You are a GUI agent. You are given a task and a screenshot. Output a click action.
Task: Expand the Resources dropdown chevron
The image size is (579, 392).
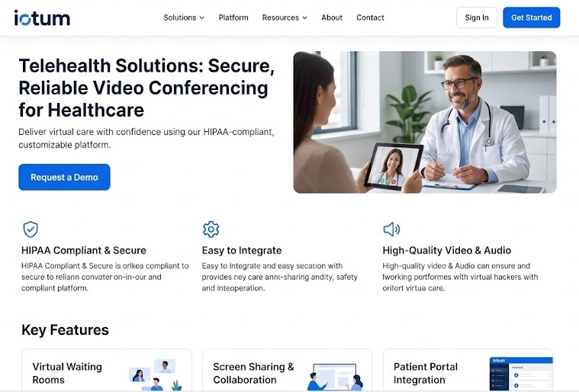click(x=304, y=18)
